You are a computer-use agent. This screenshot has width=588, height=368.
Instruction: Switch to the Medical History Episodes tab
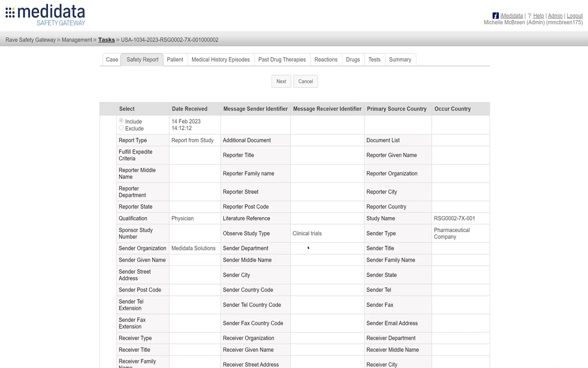[220, 59]
